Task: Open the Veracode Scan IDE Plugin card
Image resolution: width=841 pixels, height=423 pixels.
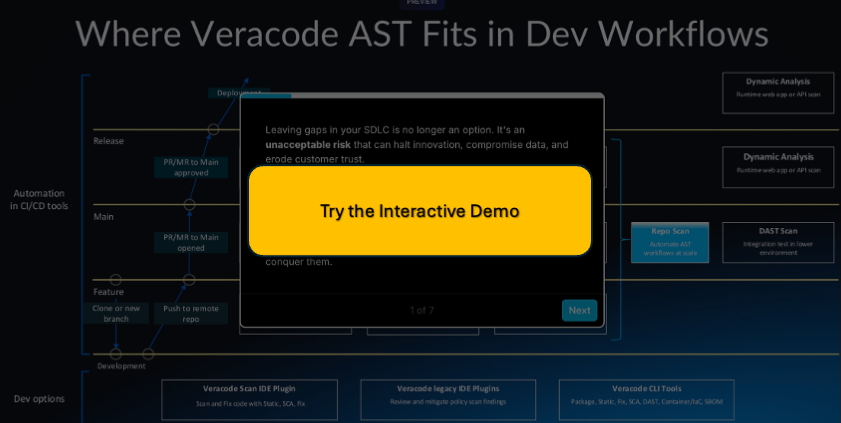Action: 249,399
